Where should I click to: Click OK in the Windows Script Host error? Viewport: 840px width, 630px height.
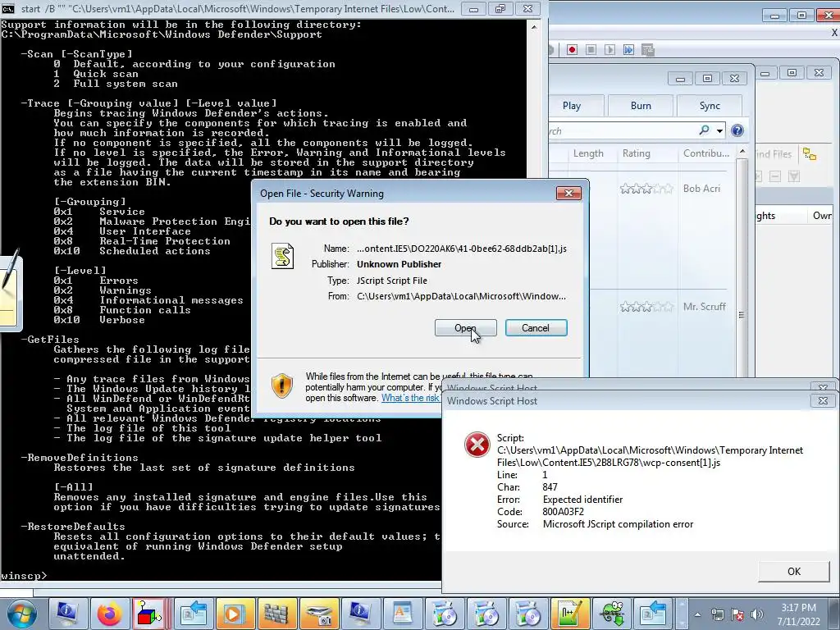794,572
